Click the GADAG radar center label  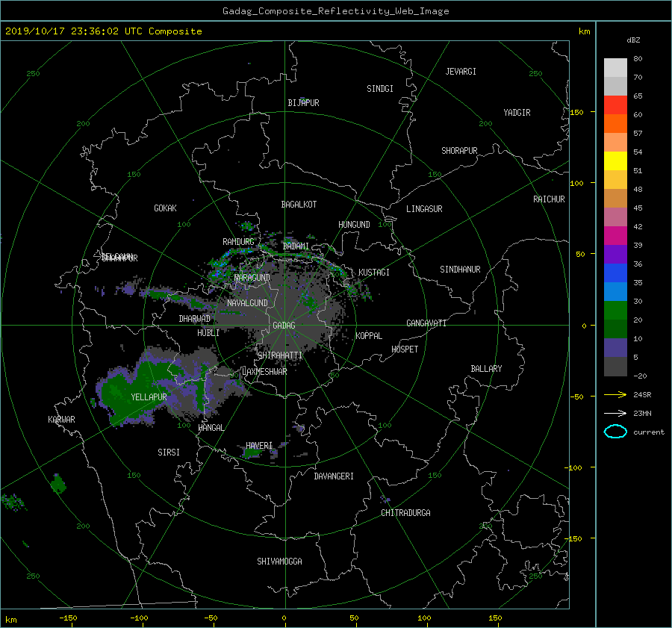click(284, 326)
